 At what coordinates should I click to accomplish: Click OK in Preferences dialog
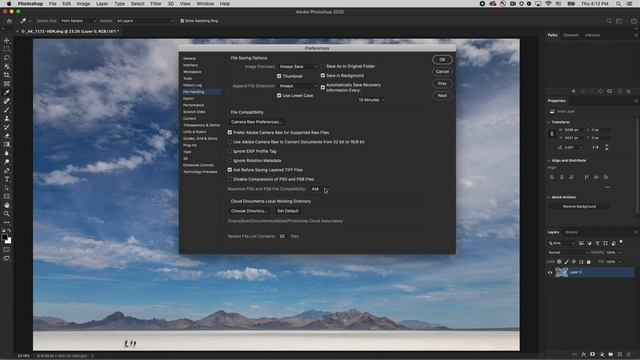click(x=442, y=60)
